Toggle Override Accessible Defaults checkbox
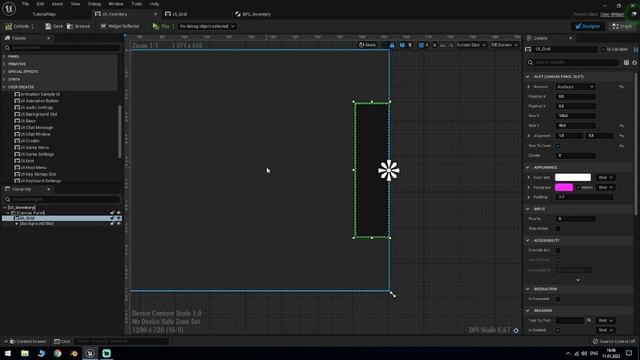This screenshot has height=360, width=640. [558, 250]
